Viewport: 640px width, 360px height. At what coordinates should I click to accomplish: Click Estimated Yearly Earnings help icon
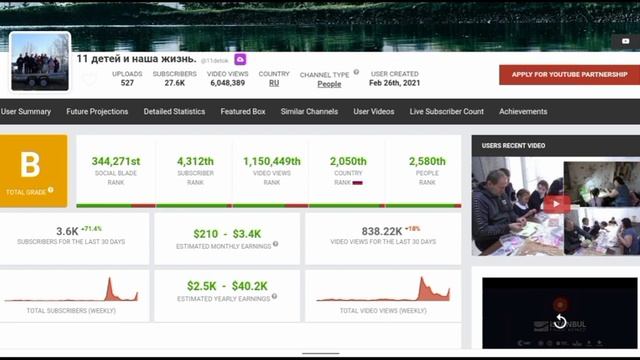click(x=274, y=296)
